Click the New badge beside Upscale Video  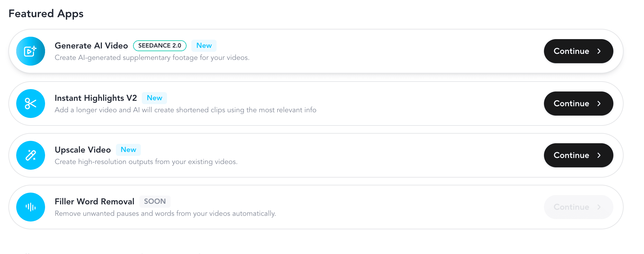tap(128, 150)
